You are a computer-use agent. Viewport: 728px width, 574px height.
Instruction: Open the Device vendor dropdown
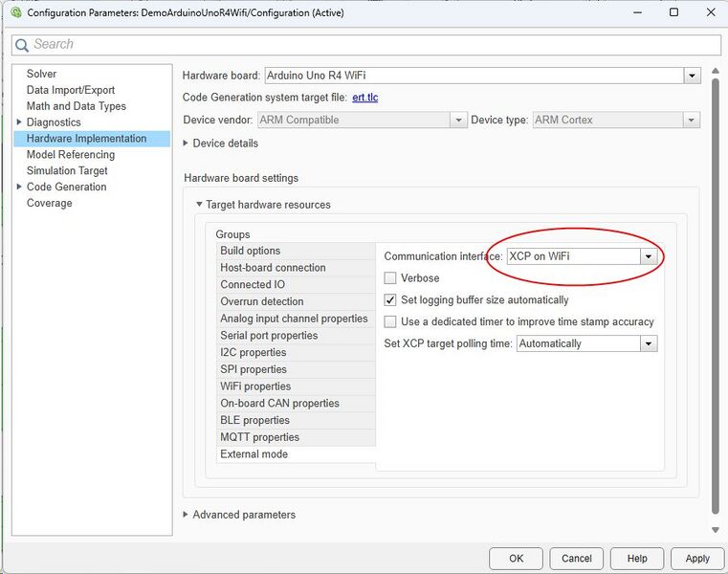[x=458, y=121]
